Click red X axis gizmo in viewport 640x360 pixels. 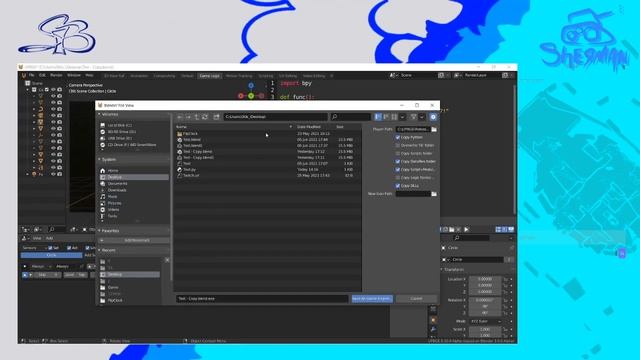(241, 96)
